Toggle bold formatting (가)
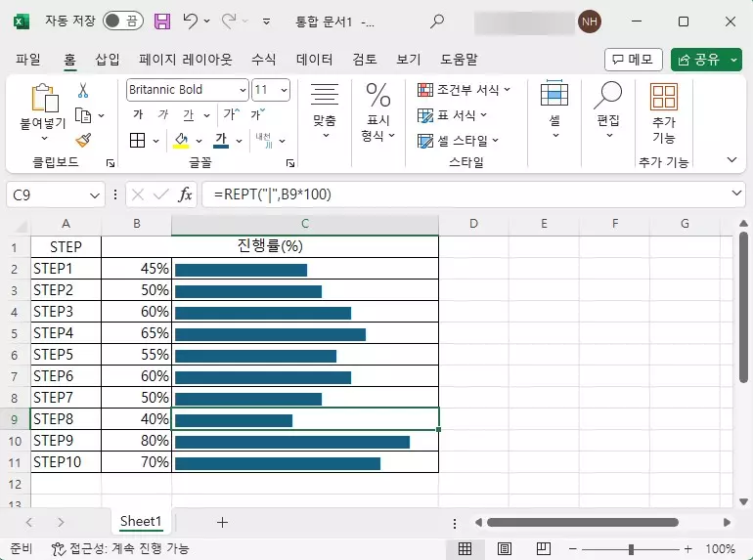Screen dimensions: 753x560 pyautogui.click(x=138, y=114)
